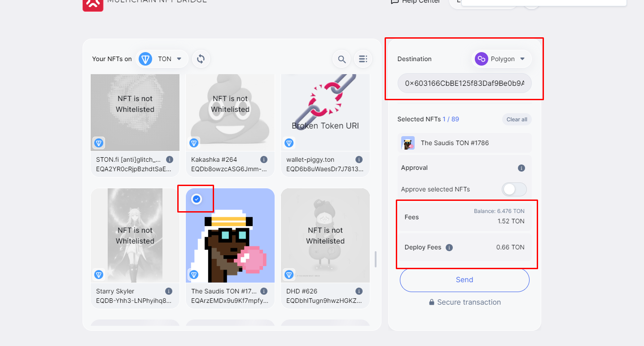Click the "1.52 TON" fee amount
Viewport: 644px width, 346px height.
[511, 221]
